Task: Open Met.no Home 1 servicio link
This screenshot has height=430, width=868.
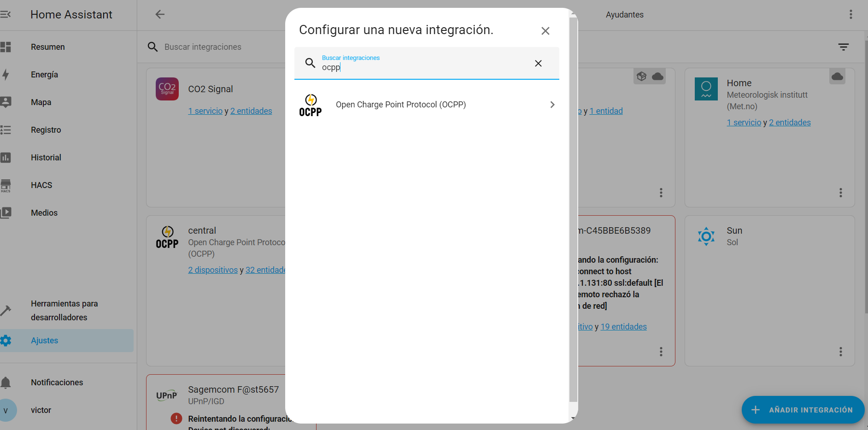Action: (744, 123)
